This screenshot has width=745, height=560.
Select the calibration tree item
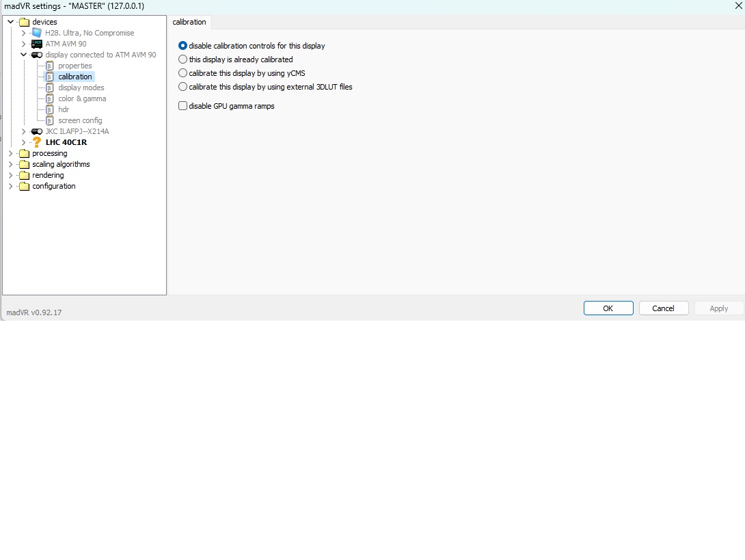75,77
